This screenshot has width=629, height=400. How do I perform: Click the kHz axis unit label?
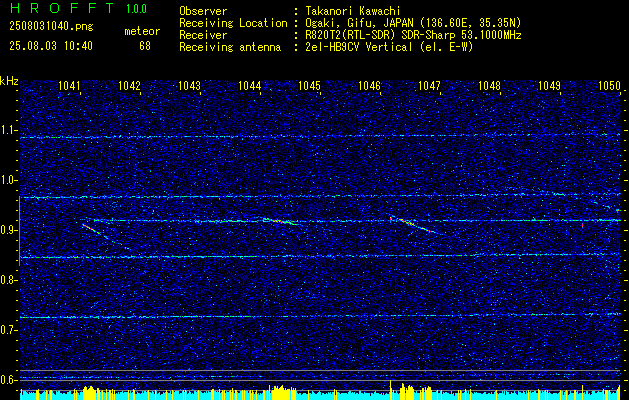(x=9, y=81)
